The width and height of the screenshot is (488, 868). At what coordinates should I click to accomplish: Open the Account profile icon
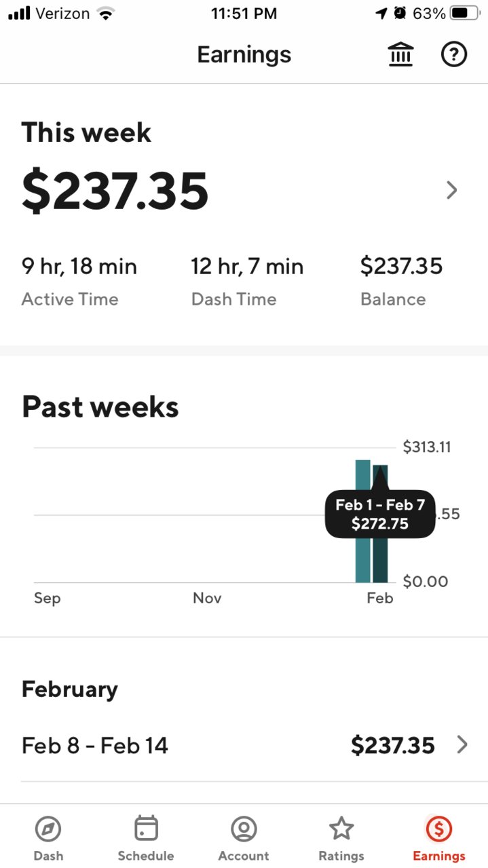pos(244,829)
